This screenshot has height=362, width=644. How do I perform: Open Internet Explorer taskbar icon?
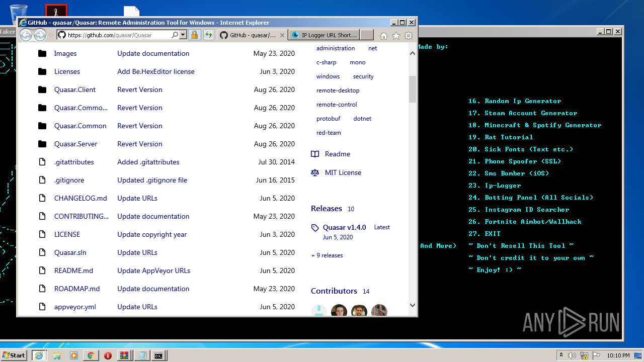(x=39, y=355)
